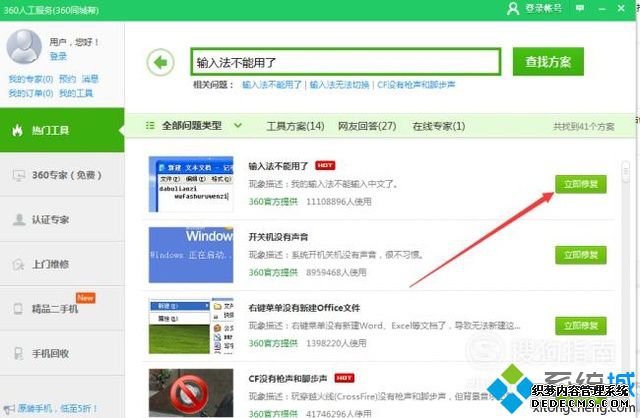
Task: Click the 查找方案 search button
Action: coord(548,62)
